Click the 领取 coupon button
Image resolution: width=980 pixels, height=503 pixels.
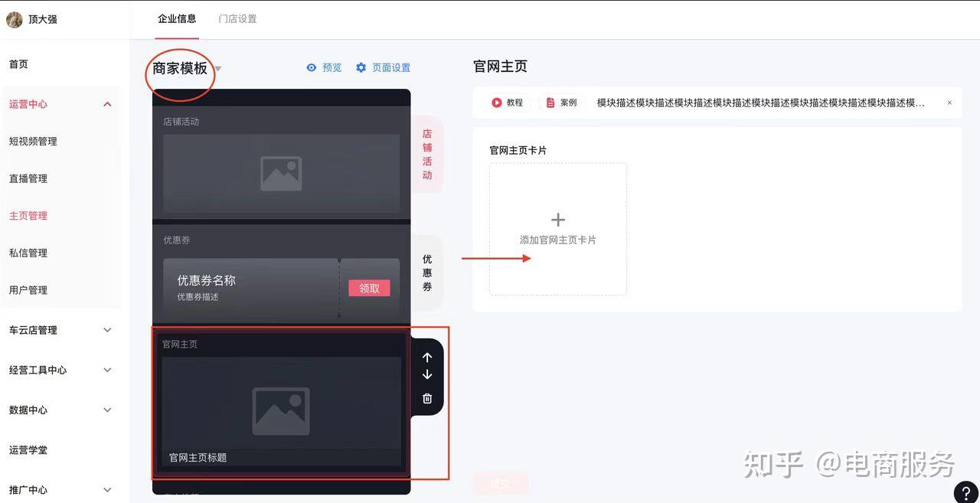point(369,288)
